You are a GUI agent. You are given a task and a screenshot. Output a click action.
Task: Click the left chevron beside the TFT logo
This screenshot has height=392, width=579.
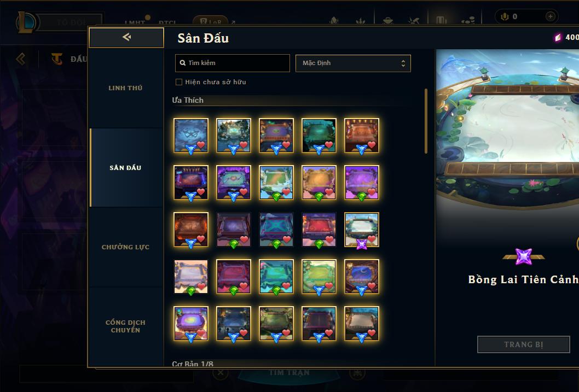[x=21, y=58]
